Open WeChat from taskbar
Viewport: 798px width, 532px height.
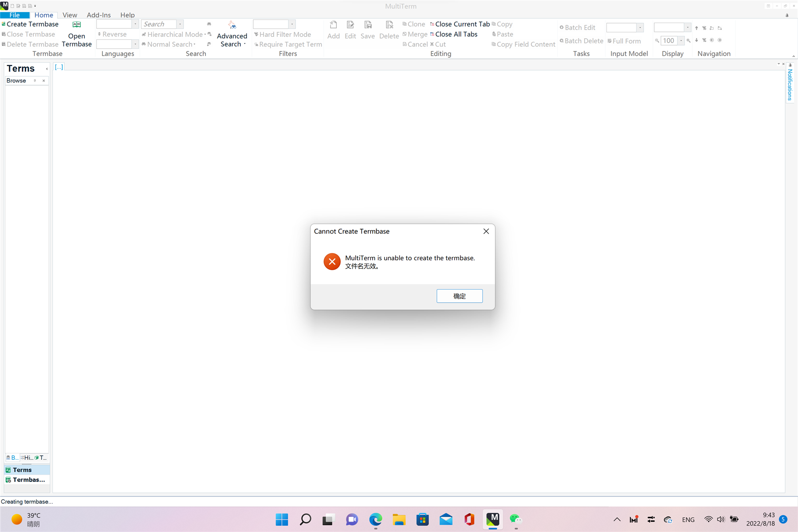point(516,519)
